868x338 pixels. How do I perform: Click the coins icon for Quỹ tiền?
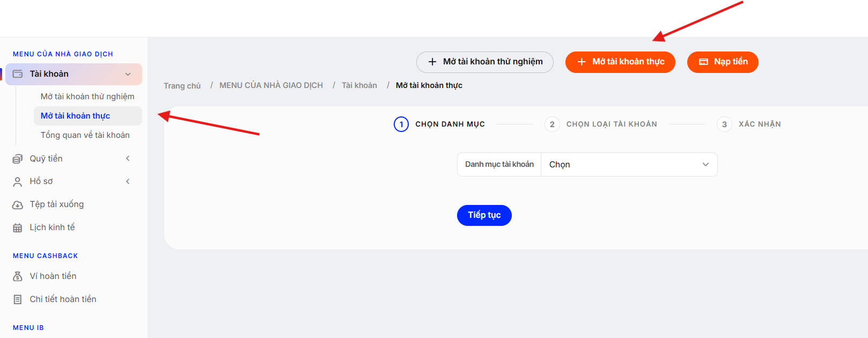tap(18, 159)
